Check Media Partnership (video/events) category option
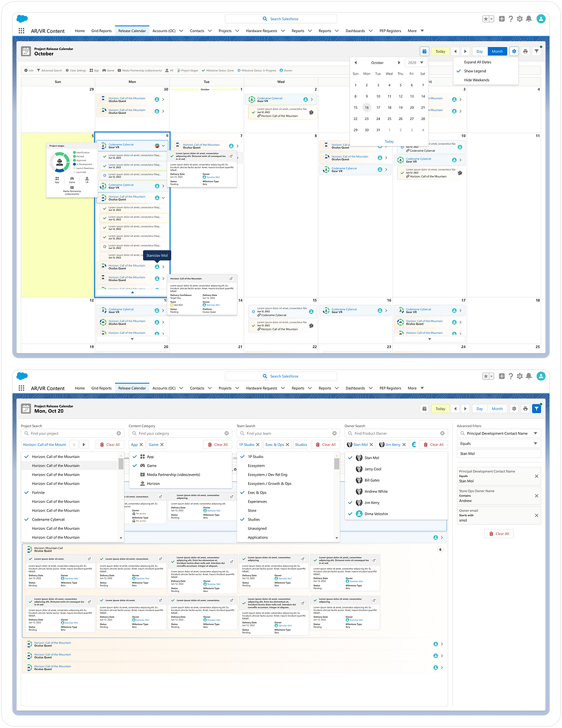562x728 pixels. point(182,475)
